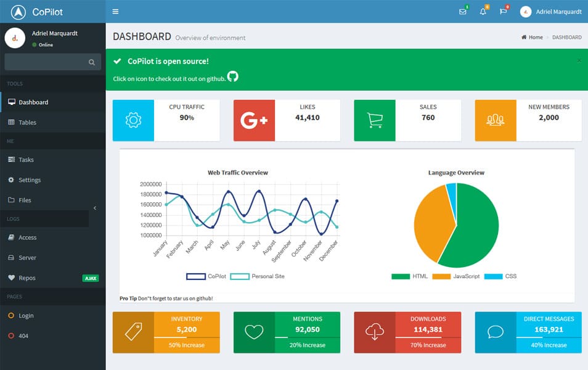Toggle the Personal Site chart legend

257,276
